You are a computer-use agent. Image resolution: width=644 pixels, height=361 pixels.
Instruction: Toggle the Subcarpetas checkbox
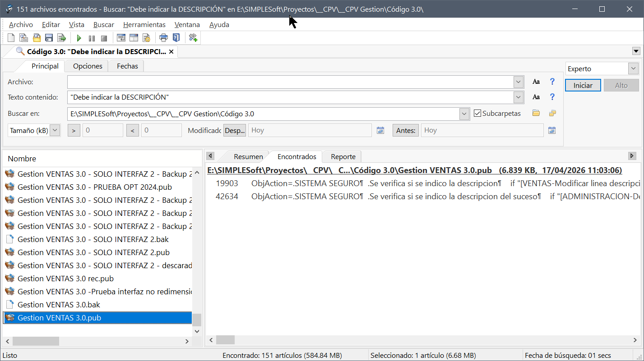coord(477,114)
